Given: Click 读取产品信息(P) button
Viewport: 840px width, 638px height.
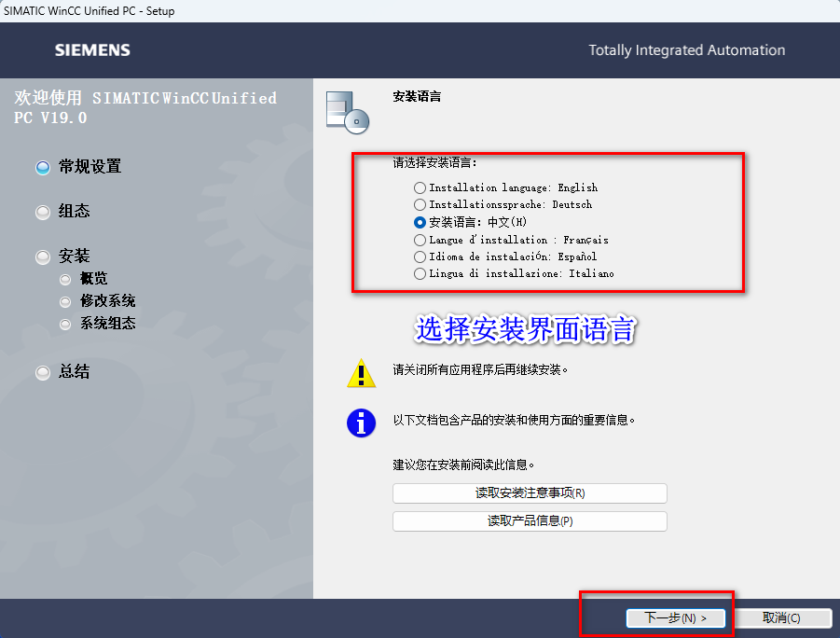Looking at the screenshot, I should 530,521.
